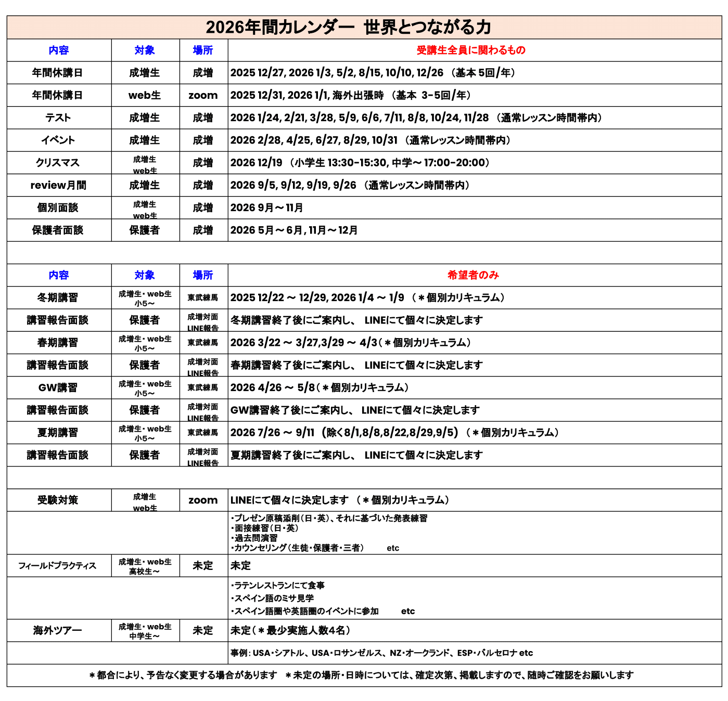
Task: Click the 2026 4/26 ～ 5/8 date cell
Action: pyautogui.click(x=320, y=388)
